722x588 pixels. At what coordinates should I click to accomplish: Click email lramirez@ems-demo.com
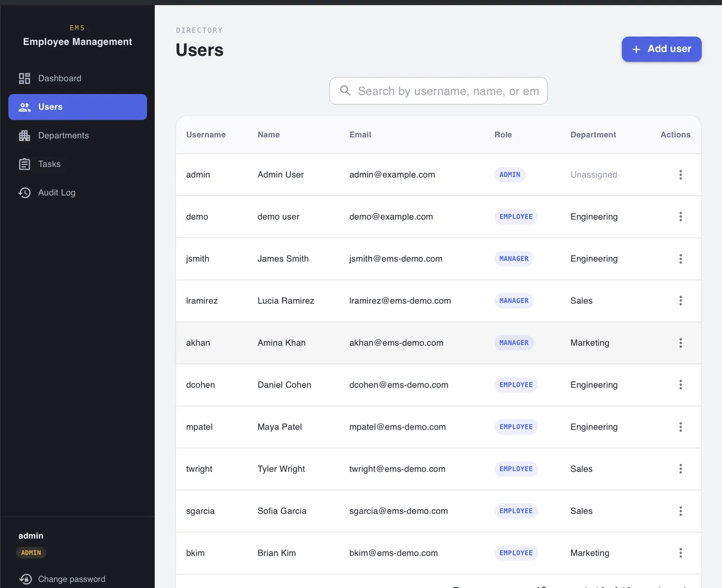(400, 301)
